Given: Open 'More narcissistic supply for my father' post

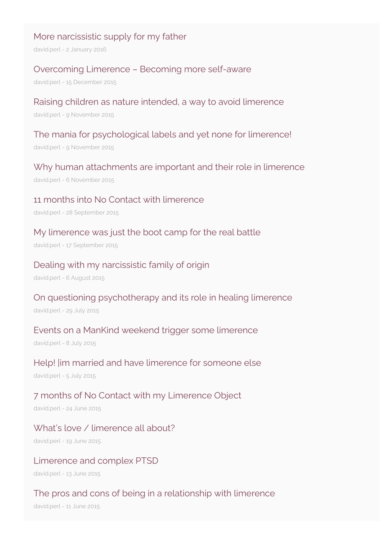Looking at the screenshot, I should (110, 37).
